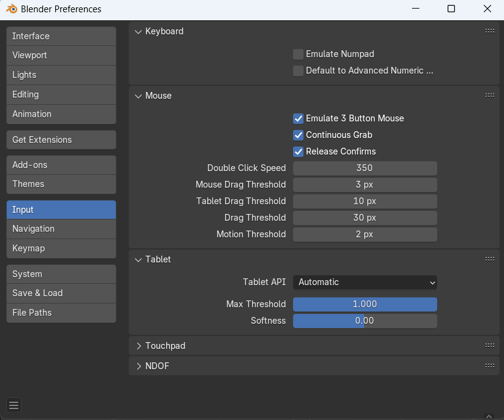Click the Max Threshold slider
Screen dimensions: 504x420
tap(365, 304)
